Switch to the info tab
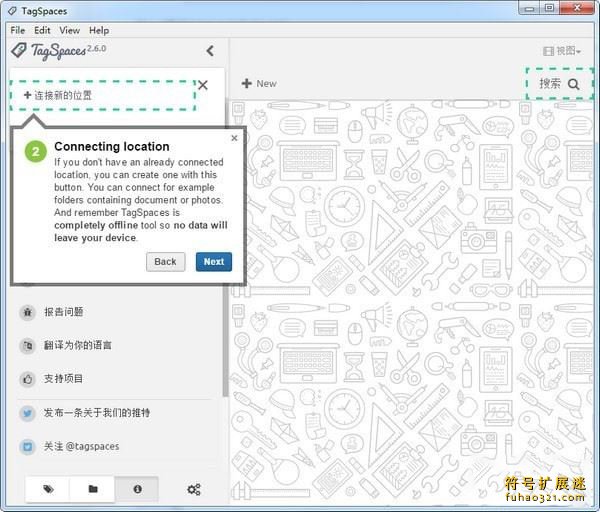Screen dimensions: 600x512 click(137, 489)
